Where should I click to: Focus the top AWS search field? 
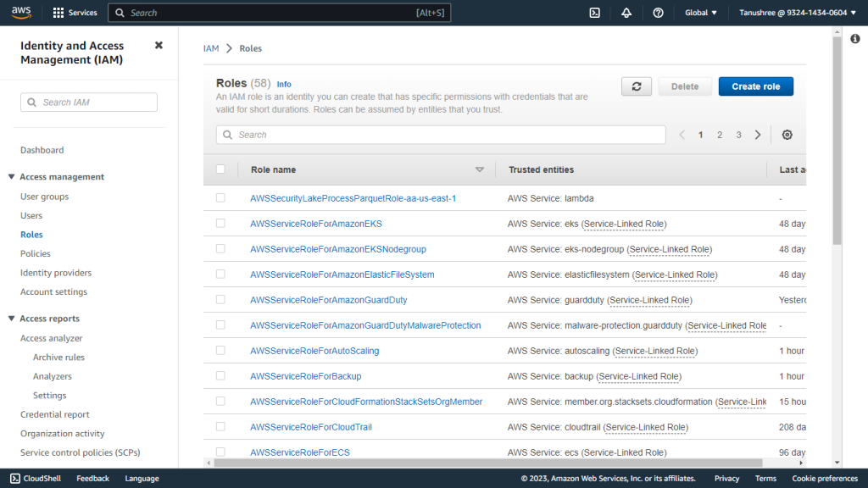(x=280, y=13)
